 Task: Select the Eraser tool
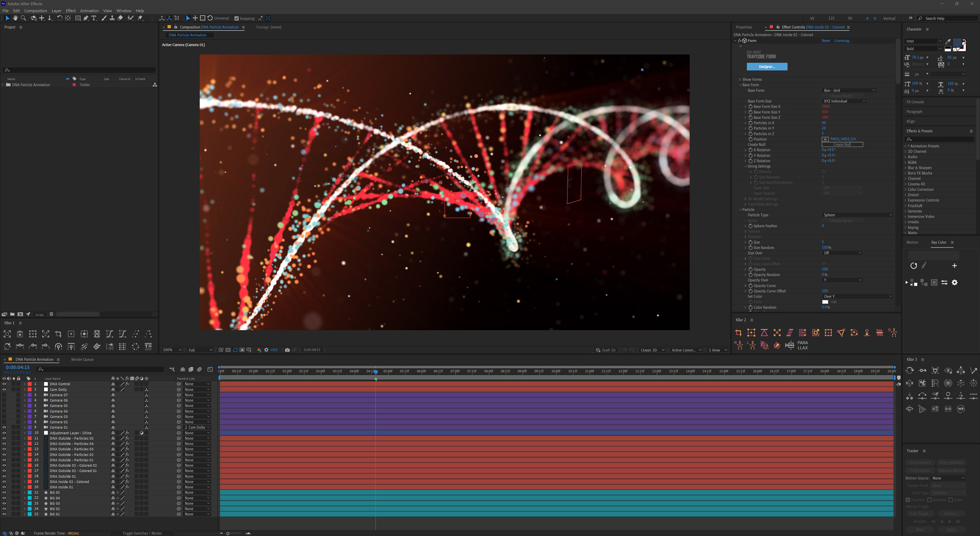coord(120,18)
